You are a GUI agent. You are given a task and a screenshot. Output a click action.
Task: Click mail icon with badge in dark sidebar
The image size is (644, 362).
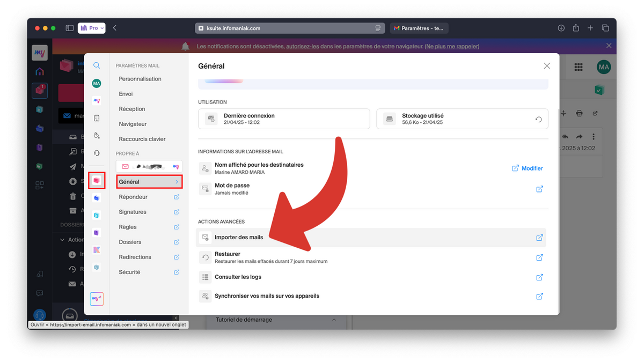click(x=40, y=91)
